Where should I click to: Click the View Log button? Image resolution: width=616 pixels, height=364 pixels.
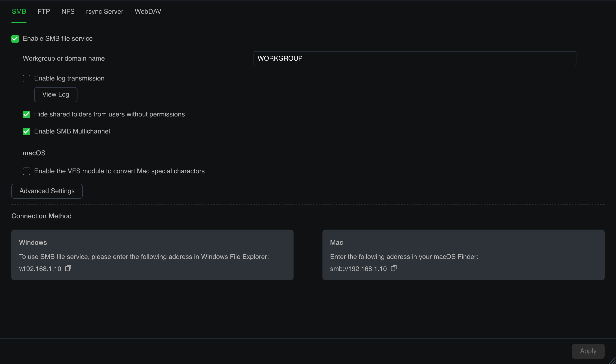(x=56, y=94)
